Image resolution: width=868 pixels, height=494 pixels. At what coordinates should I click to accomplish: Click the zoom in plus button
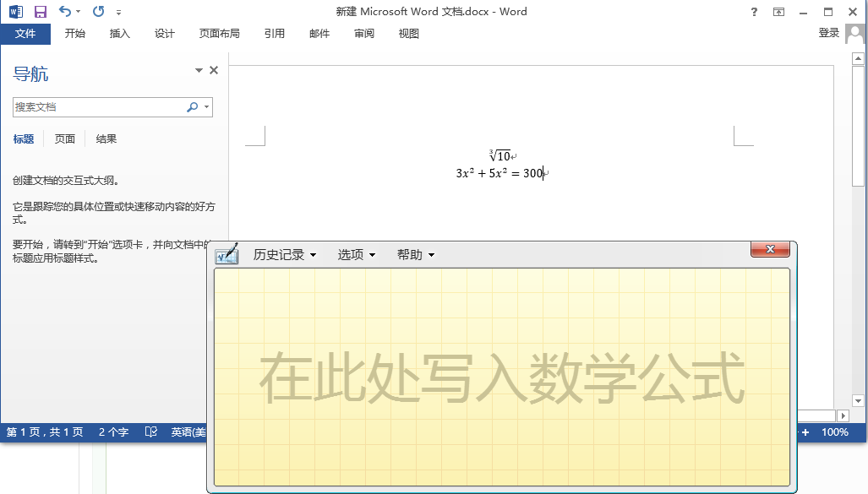coord(805,432)
